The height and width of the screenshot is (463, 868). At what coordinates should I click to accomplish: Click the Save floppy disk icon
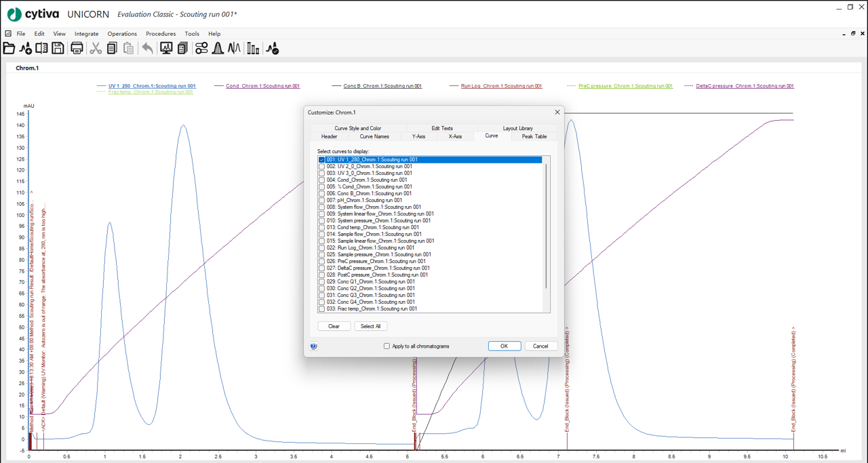[58, 48]
